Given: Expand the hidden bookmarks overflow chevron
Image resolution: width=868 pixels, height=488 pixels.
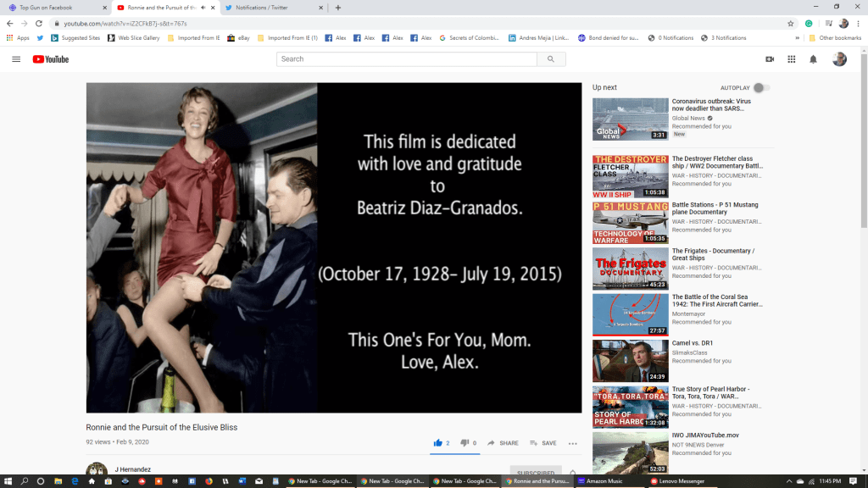Looking at the screenshot, I should point(798,38).
